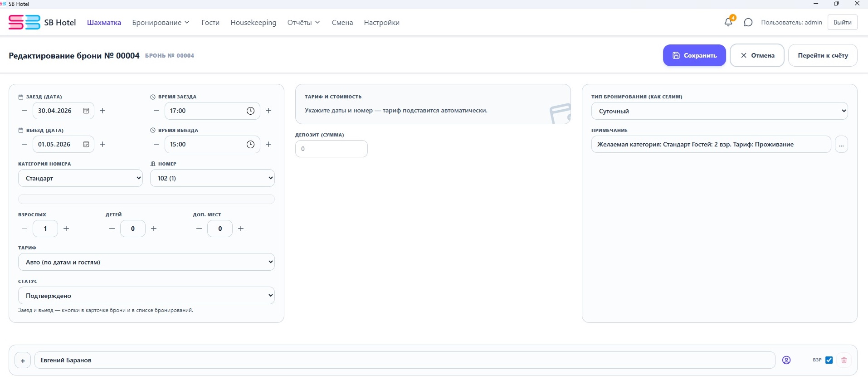The height and width of the screenshot is (385, 868).
Task: Click the Выйти button
Action: pos(843,22)
